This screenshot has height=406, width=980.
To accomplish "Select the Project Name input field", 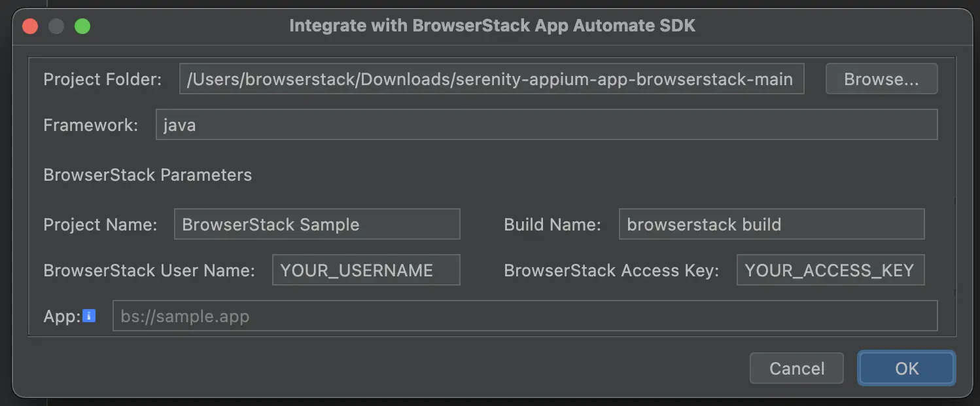I will (x=317, y=225).
